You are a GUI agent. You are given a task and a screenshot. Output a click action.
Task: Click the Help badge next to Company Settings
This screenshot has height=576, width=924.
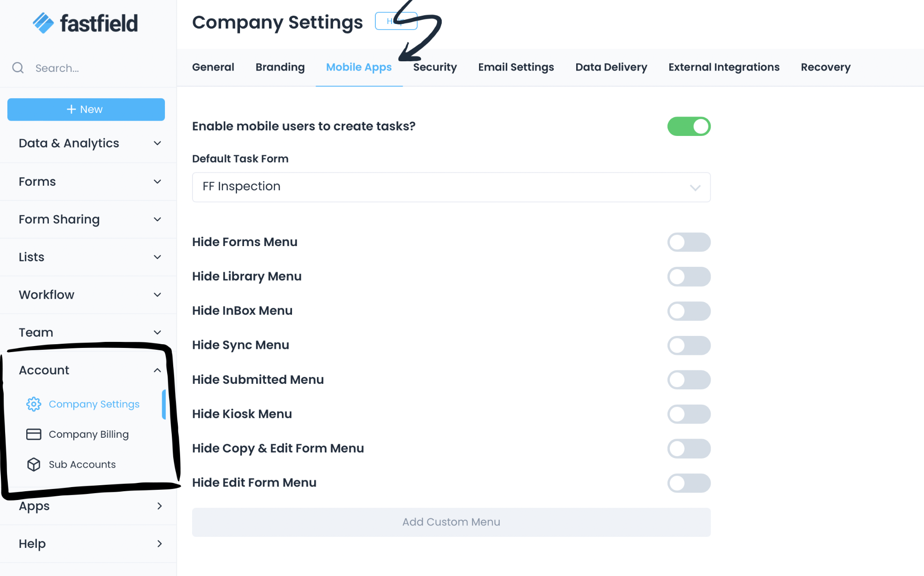click(x=396, y=21)
